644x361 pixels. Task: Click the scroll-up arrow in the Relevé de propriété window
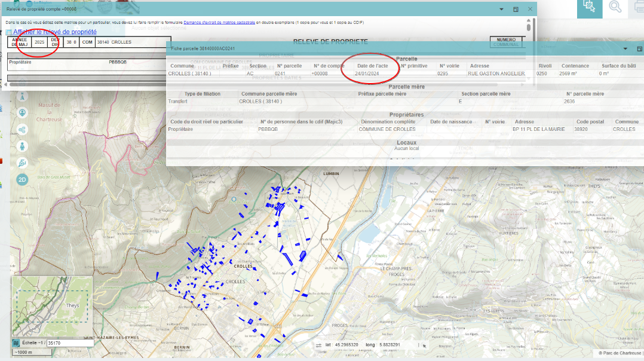(x=529, y=20)
